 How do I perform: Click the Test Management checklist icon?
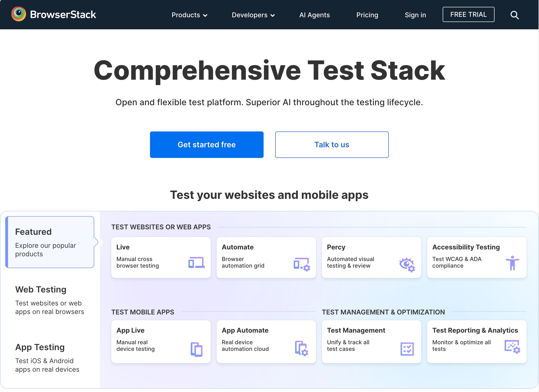click(x=407, y=349)
